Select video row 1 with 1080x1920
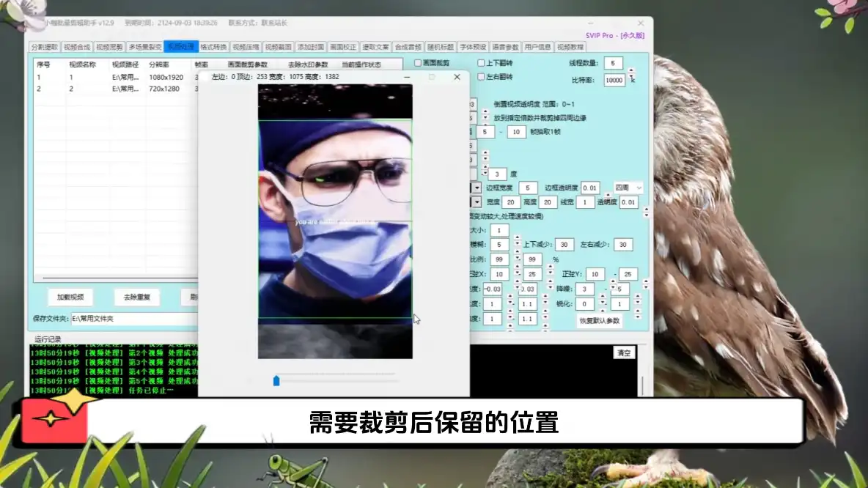The height and width of the screenshot is (488, 868). pyautogui.click(x=115, y=78)
